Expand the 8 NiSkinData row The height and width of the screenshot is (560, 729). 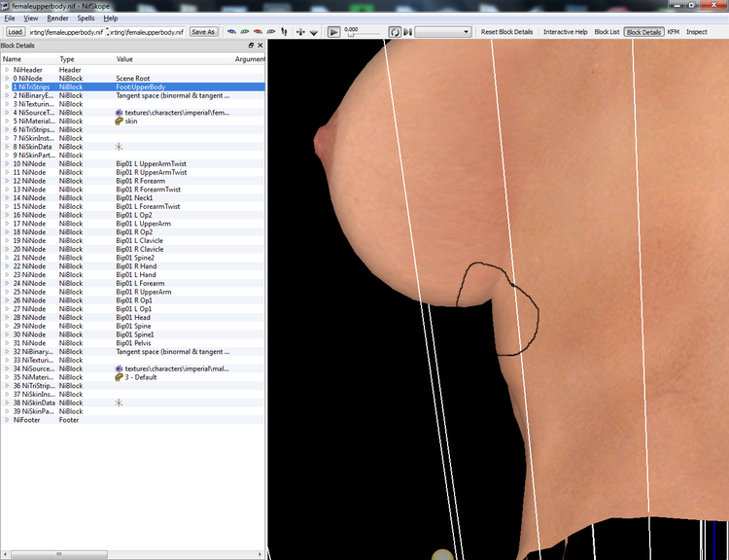[x=7, y=147]
